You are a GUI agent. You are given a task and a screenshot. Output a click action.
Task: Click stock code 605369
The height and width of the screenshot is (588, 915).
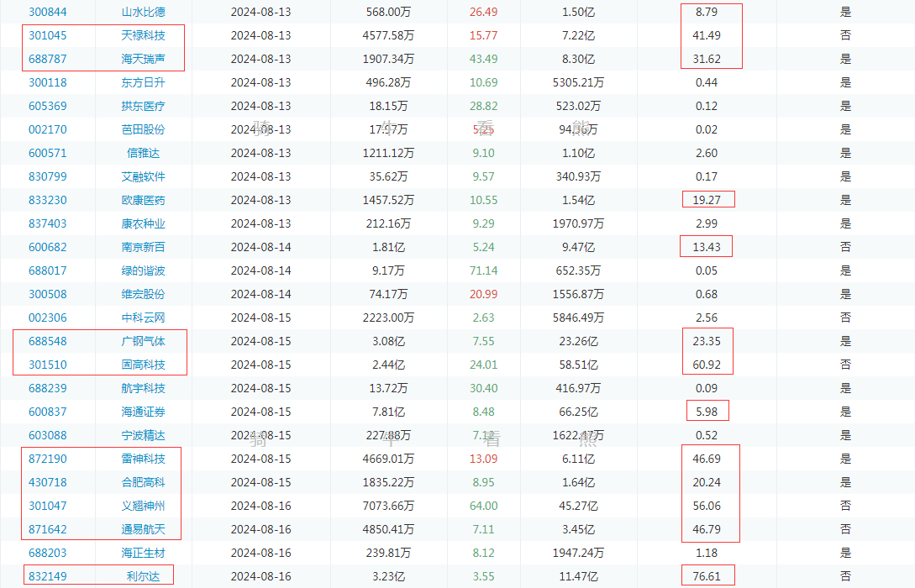point(48,106)
